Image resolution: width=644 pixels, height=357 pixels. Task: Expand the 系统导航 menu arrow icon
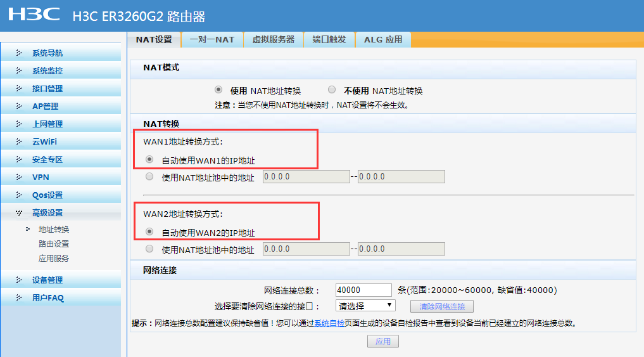[19, 53]
